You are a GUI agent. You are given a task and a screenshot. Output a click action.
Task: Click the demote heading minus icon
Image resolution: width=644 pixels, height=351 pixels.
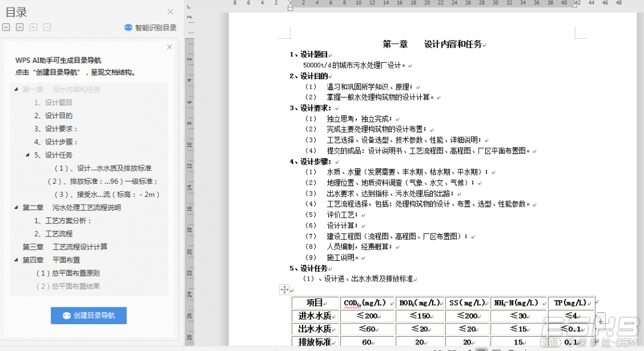47,27
